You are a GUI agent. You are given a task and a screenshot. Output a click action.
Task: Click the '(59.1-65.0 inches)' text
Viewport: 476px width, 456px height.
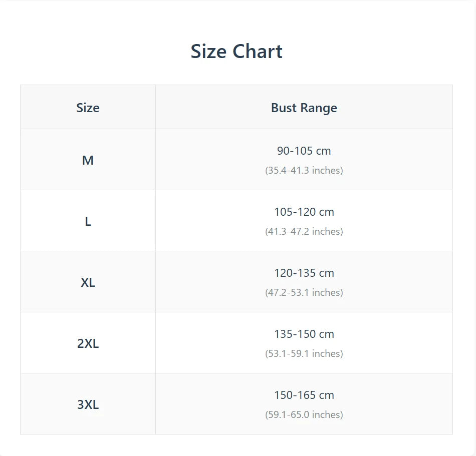[304, 414]
